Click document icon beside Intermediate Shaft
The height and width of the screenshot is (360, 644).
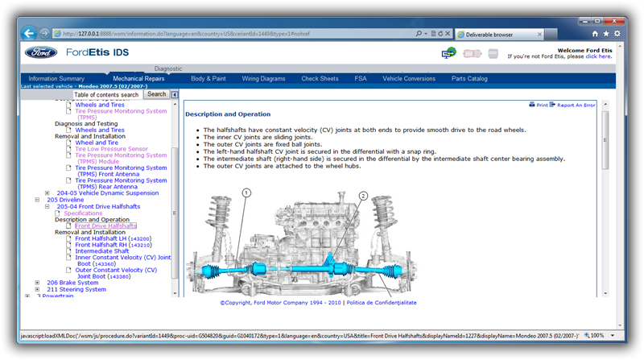pyautogui.click(x=68, y=251)
